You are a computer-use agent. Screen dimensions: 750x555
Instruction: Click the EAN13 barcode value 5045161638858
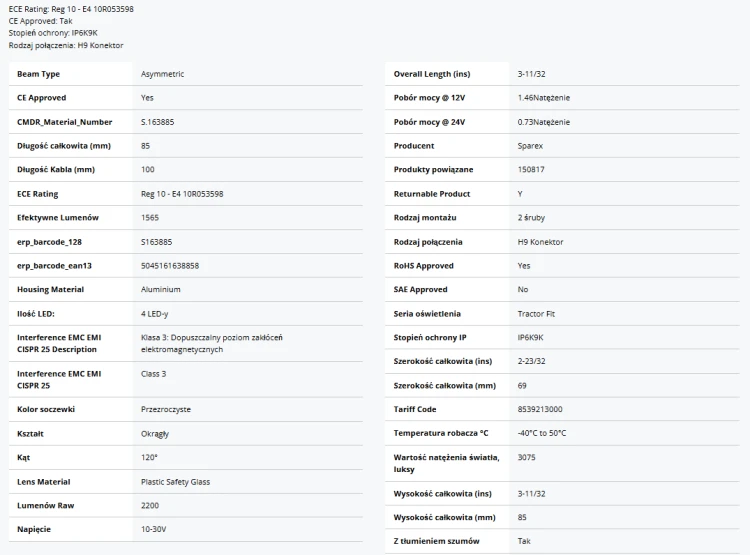[170, 266]
